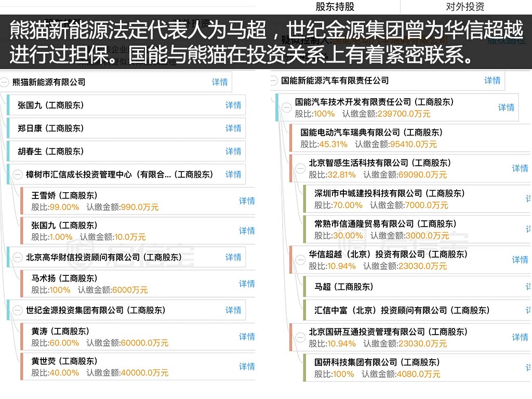Viewport: 532px width, 399px height.
Task: Switch to the 对外投资 tab
Action: point(465,7)
